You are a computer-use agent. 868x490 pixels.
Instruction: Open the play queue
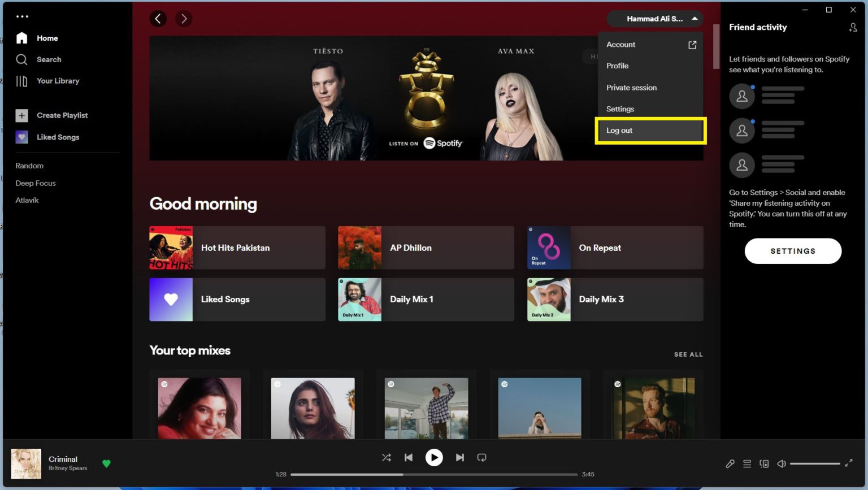747,463
